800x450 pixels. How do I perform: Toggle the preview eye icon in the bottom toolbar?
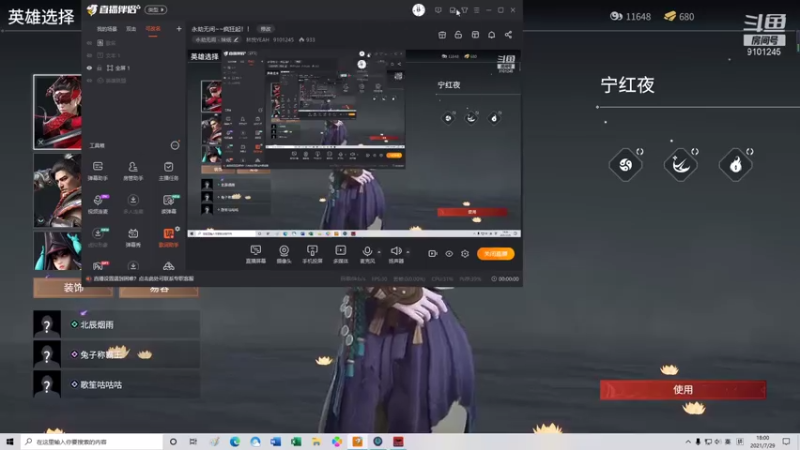tap(449, 254)
